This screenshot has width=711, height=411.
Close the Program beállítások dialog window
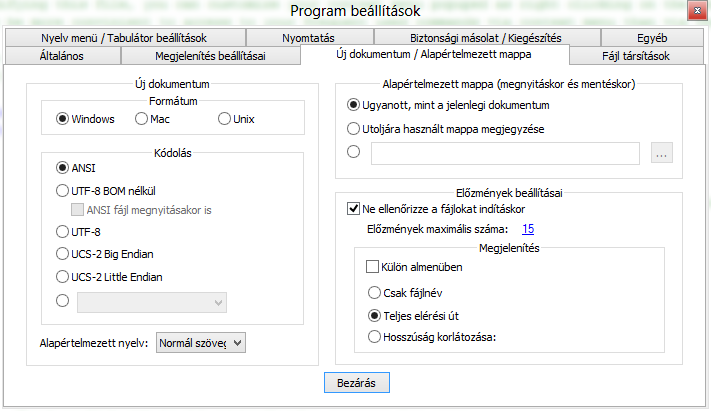click(693, 11)
